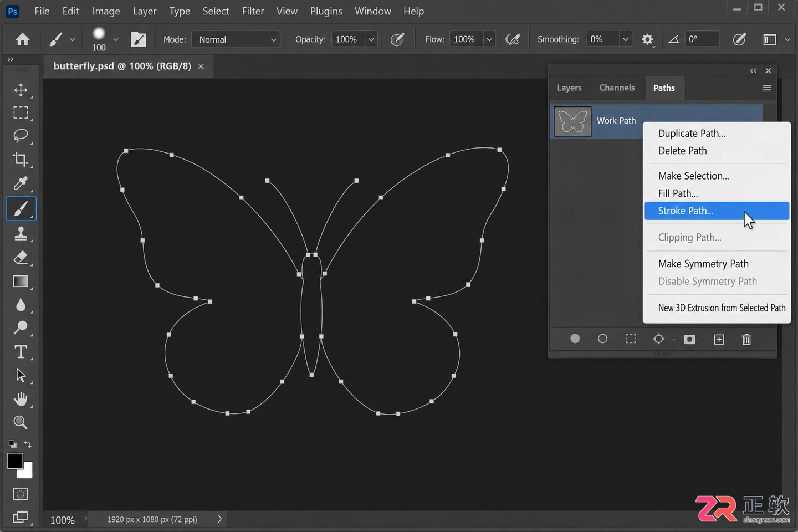
Task: Toggle pressure for opacity icon
Action: [x=397, y=39]
